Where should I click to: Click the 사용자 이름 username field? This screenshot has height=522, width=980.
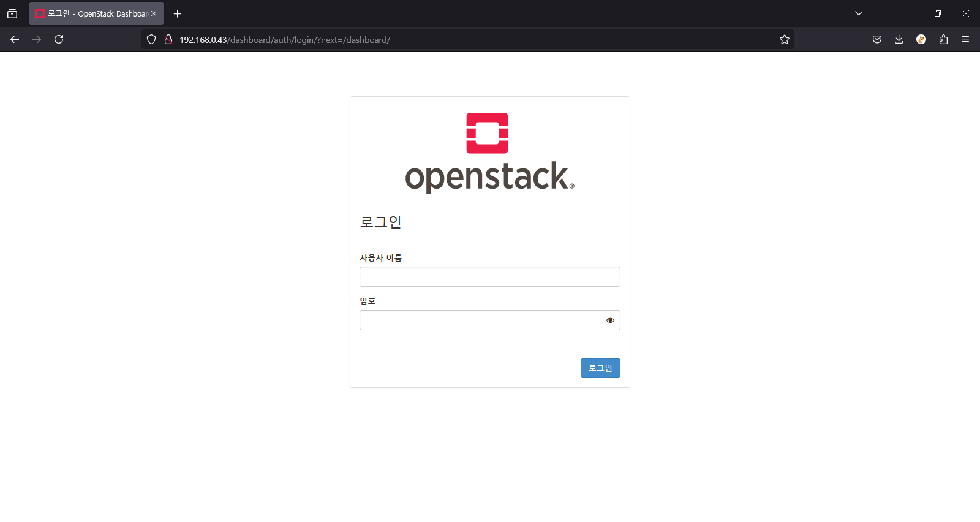point(490,276)
